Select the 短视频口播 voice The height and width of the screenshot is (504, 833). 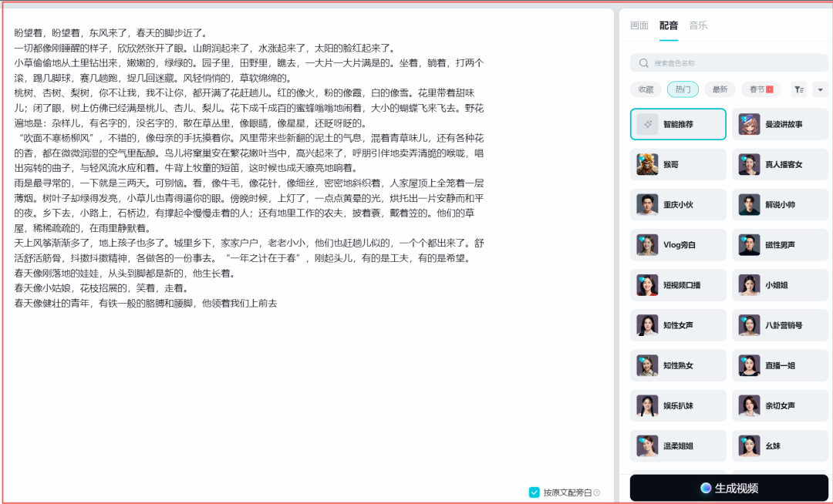pos(678,285)
